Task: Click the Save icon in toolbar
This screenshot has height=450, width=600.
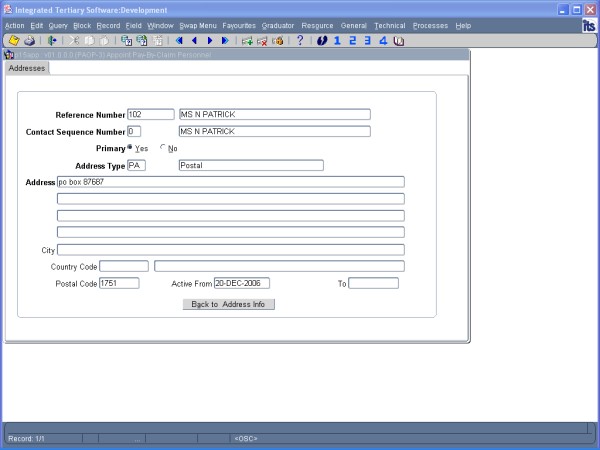Action: pyautogui.click(x=14, y=41)
